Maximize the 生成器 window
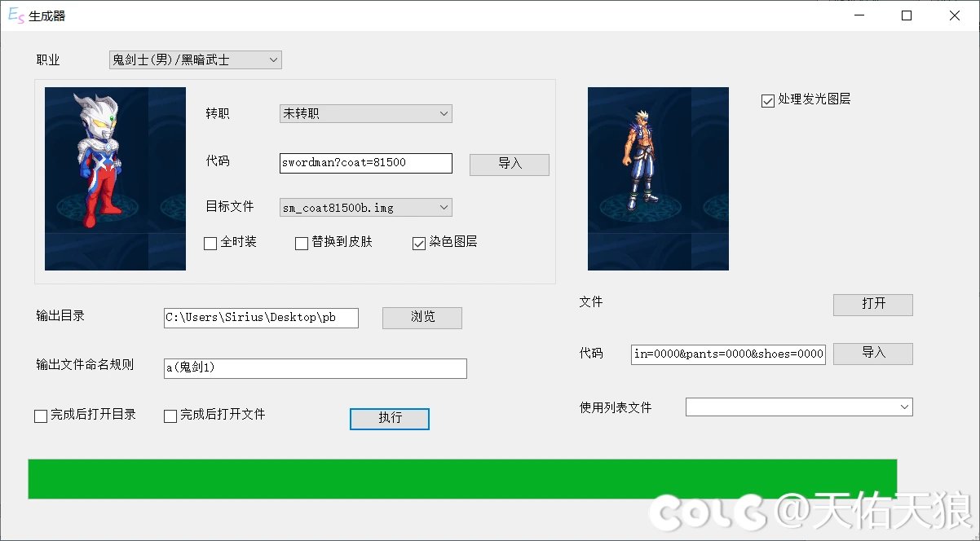The image size is (980, 541). pyautogui.click(x=907, y=15)
